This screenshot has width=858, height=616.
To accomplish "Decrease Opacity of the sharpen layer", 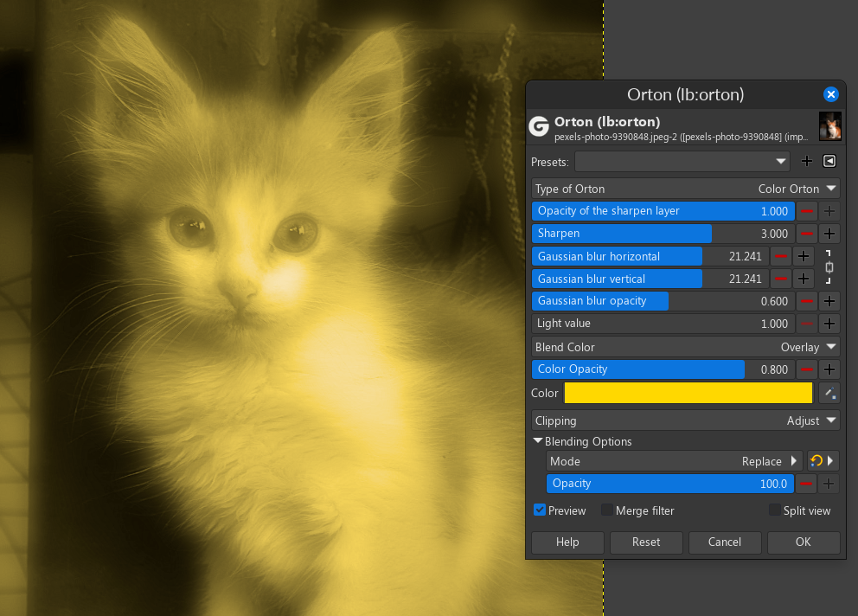I will [807, 211].
